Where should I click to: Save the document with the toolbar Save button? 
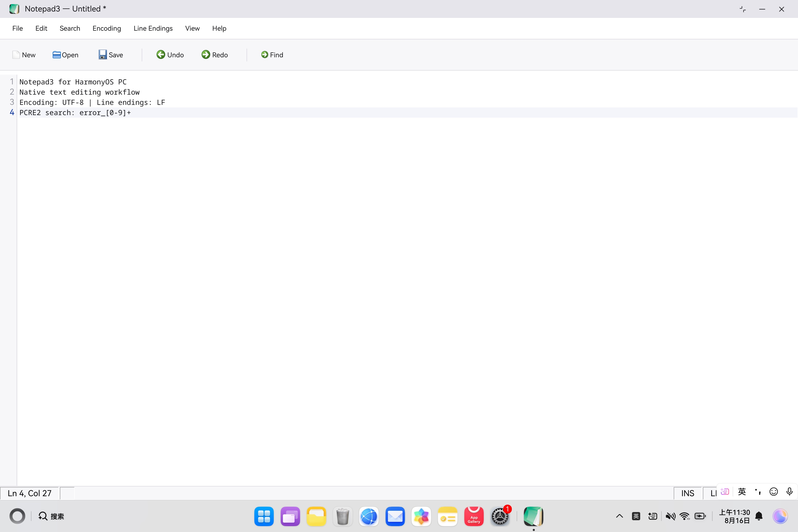click(x=110, y=55)
